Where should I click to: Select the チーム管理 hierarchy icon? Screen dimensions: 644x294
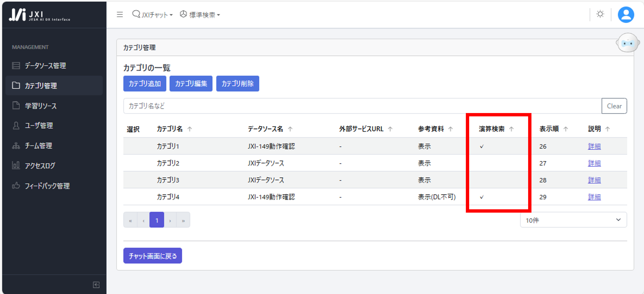click(16, 146)
